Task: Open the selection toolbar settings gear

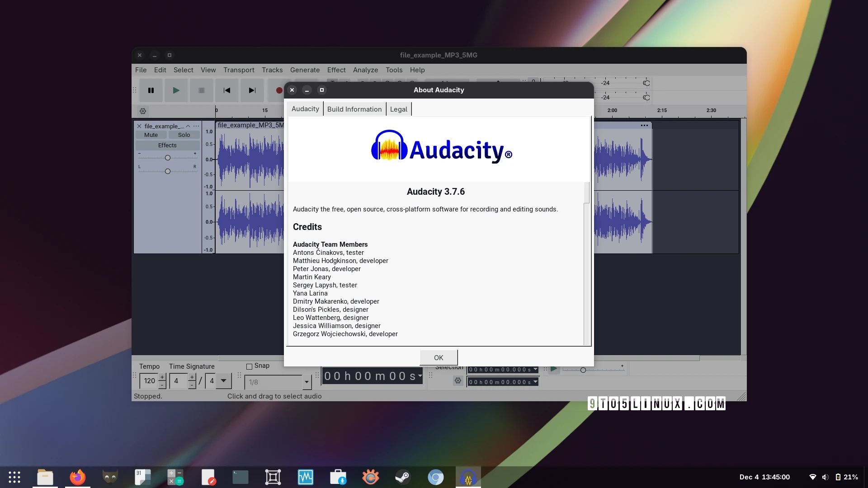Action: pyautogui.click(x=458, y=381)
